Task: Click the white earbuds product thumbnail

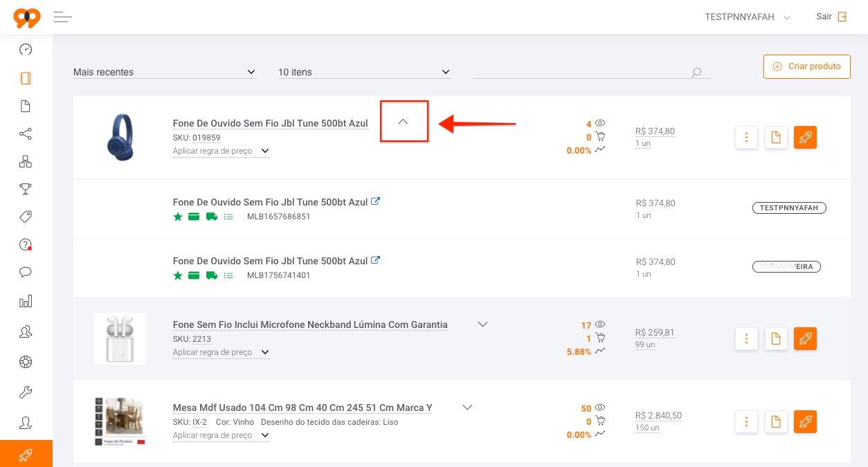Action: 120,338
